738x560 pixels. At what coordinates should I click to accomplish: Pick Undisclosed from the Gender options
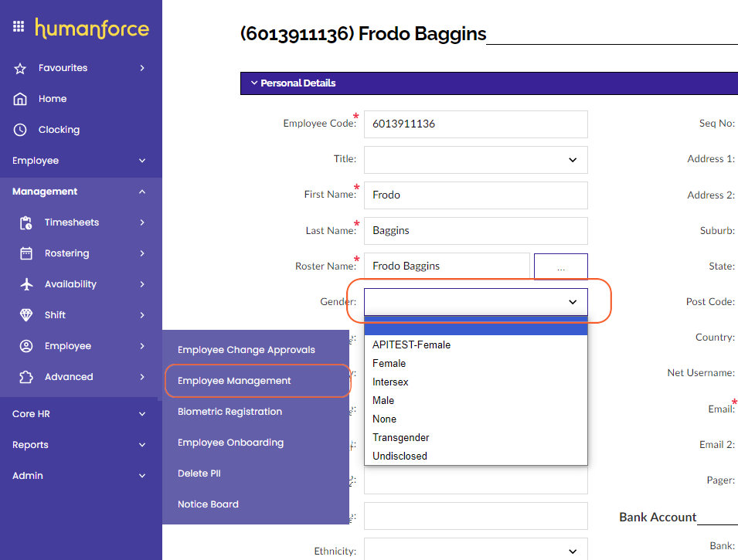(x=400, y=456)
